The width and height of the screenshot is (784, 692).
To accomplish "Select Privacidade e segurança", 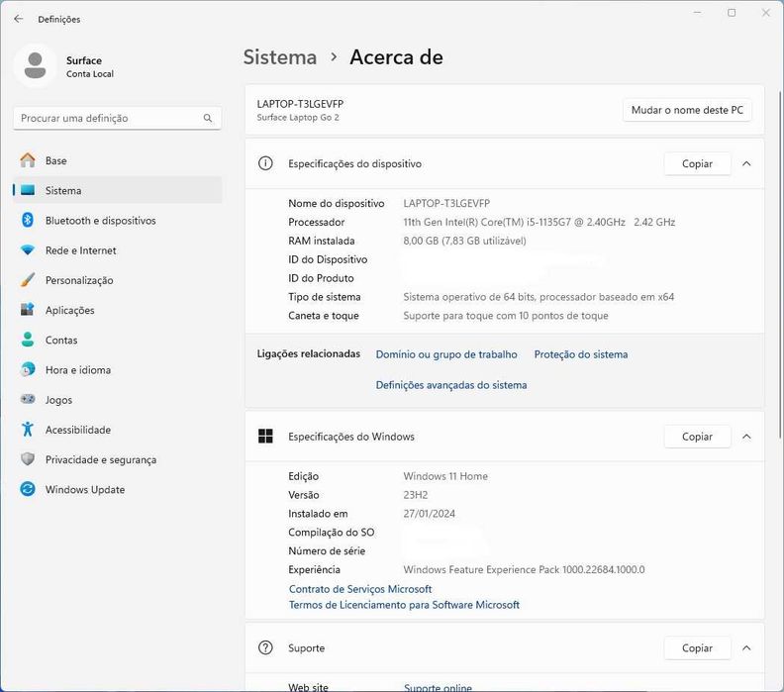I will point(118,459).
